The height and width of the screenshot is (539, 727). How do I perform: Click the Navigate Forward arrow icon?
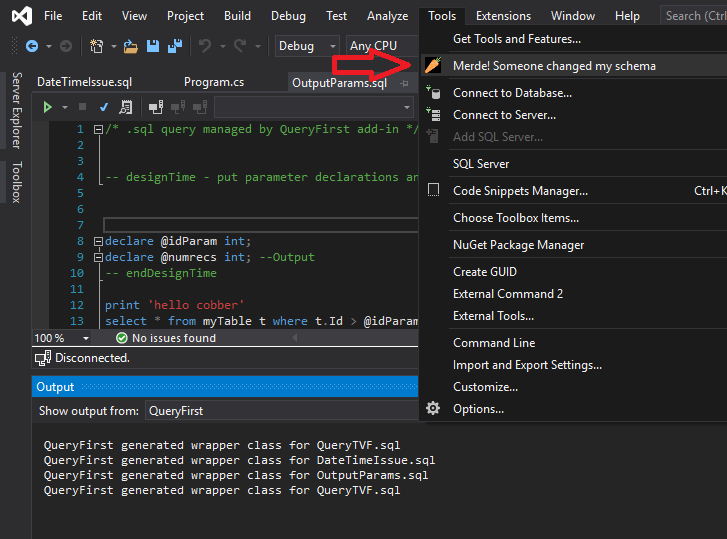(66, 46)
